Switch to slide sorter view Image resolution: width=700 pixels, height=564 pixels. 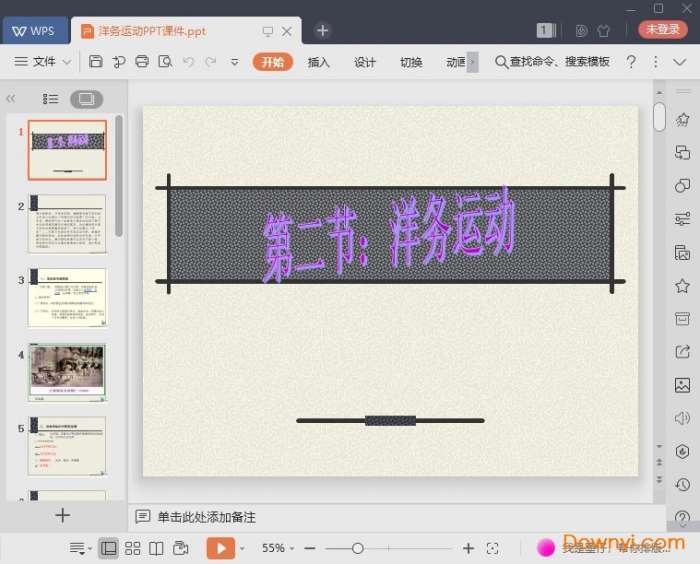[x=132, y=548]
